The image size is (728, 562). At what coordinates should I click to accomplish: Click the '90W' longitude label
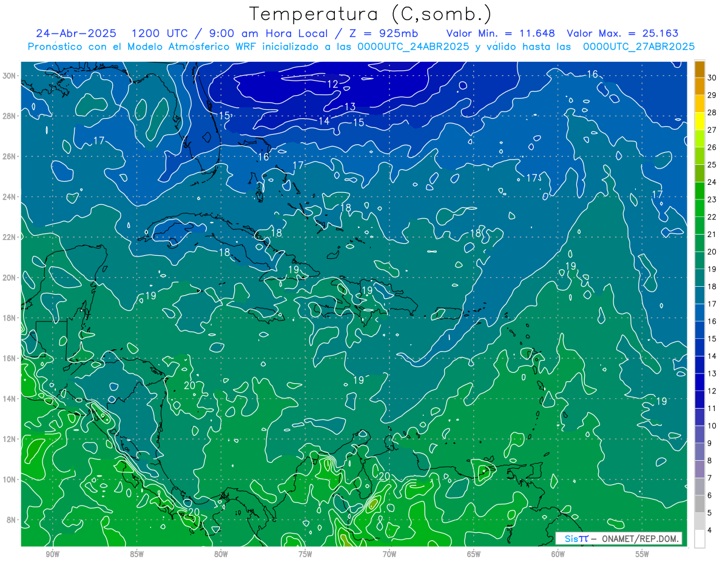click(52, 555)
